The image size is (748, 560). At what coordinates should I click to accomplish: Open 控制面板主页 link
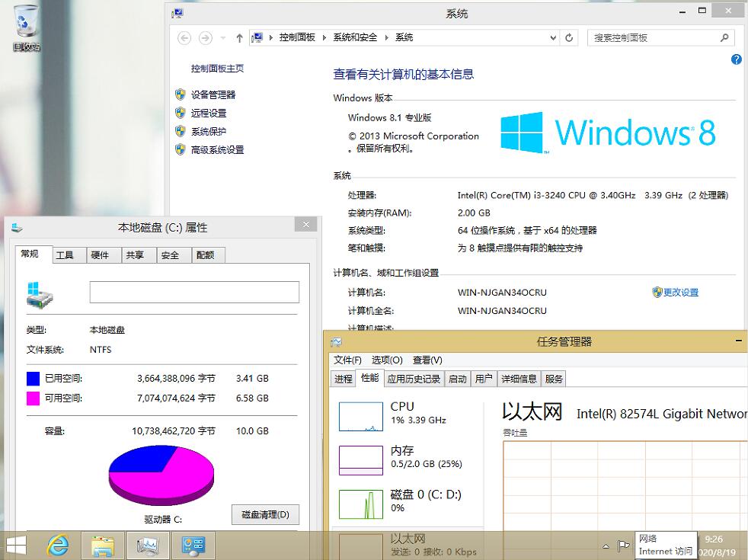pyautogui.click(x=218, y=69)
